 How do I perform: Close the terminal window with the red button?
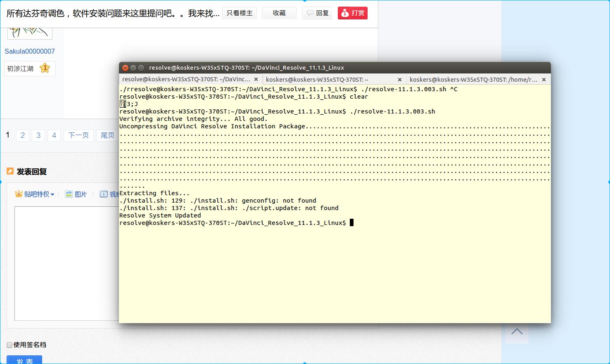[126, 68]
